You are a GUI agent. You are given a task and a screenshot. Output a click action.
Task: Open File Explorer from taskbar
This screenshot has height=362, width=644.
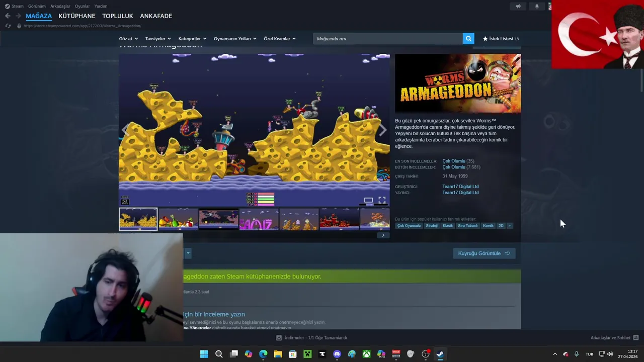click(x=278, y=354)
